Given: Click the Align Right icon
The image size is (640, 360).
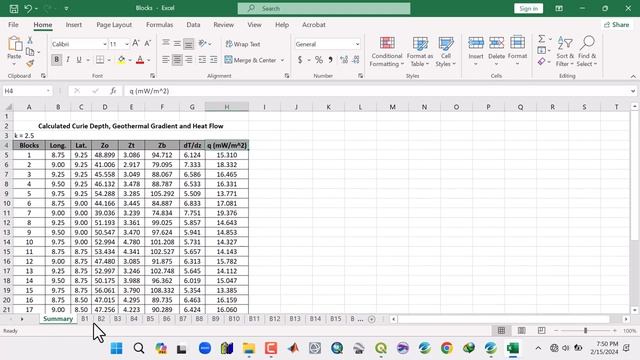Looking at the screenshot, I should coord(189,60).
